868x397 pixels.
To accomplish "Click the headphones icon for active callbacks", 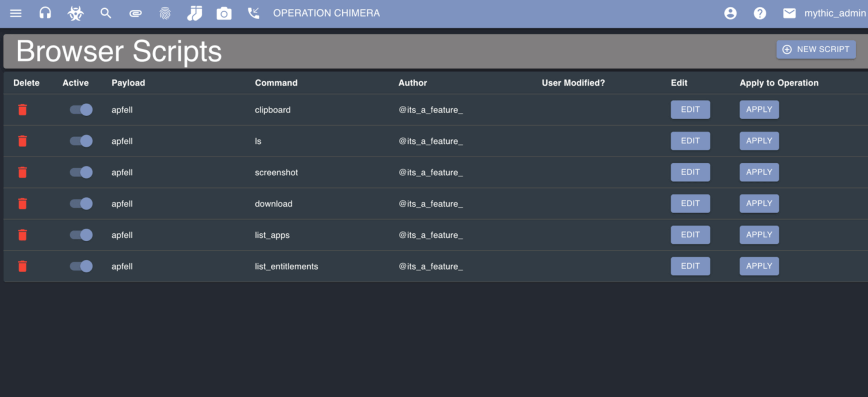I will tap(45, 13).
